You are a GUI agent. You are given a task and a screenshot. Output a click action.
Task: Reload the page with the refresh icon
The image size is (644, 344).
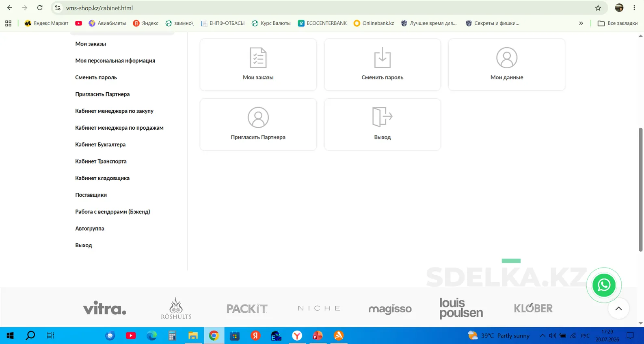pyautogui.click(x=40, y=8)
